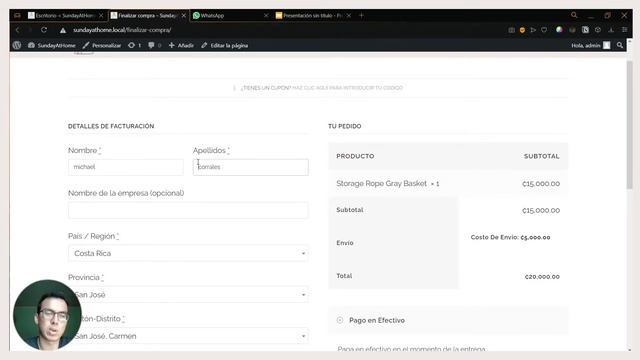Screen dimensions: 640x360
Task: Click the heart bookmark icon in address bar
Action: click(544, 30)
